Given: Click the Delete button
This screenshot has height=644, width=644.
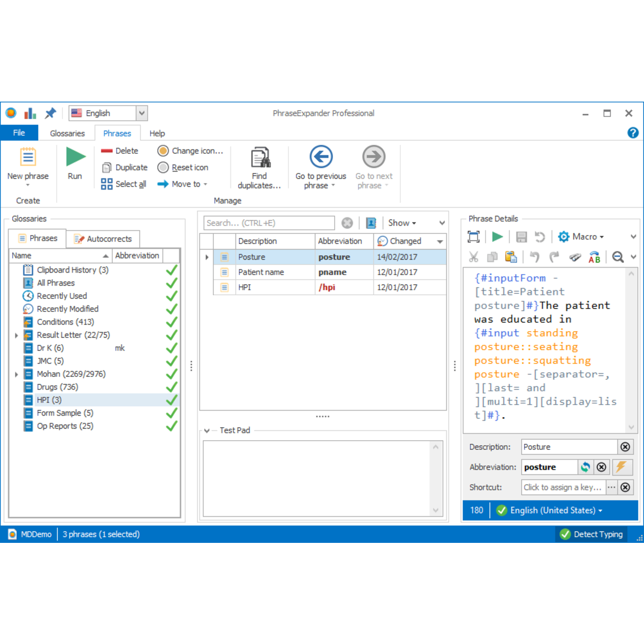Looking at the screenshot, I should pos(120,151).
